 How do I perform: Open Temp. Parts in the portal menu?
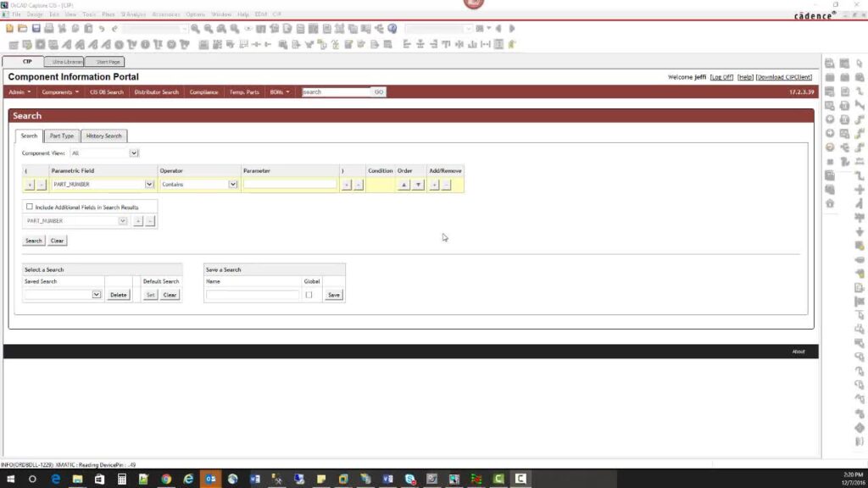click(244, 92)
